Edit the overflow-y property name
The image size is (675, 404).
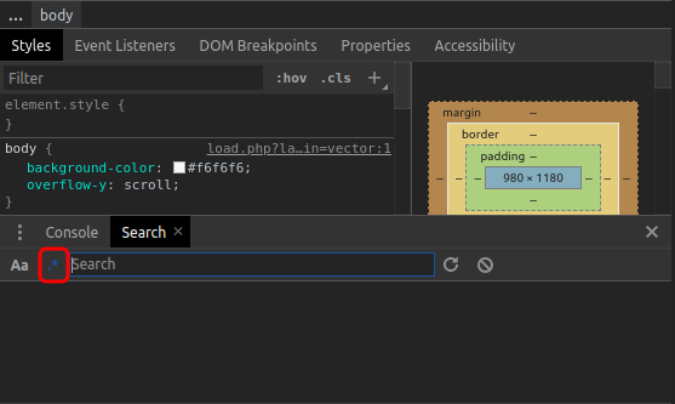(x=66, y=185)
